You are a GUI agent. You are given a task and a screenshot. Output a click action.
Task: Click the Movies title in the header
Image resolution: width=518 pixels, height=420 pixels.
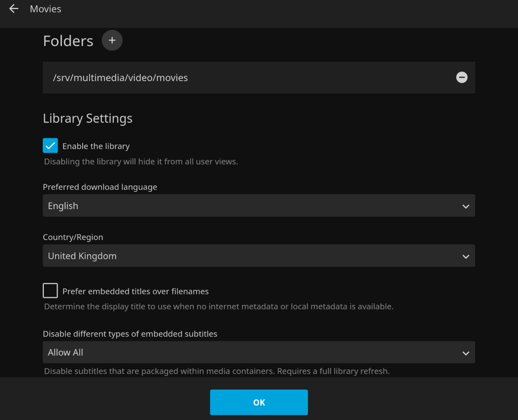point(45,9)
